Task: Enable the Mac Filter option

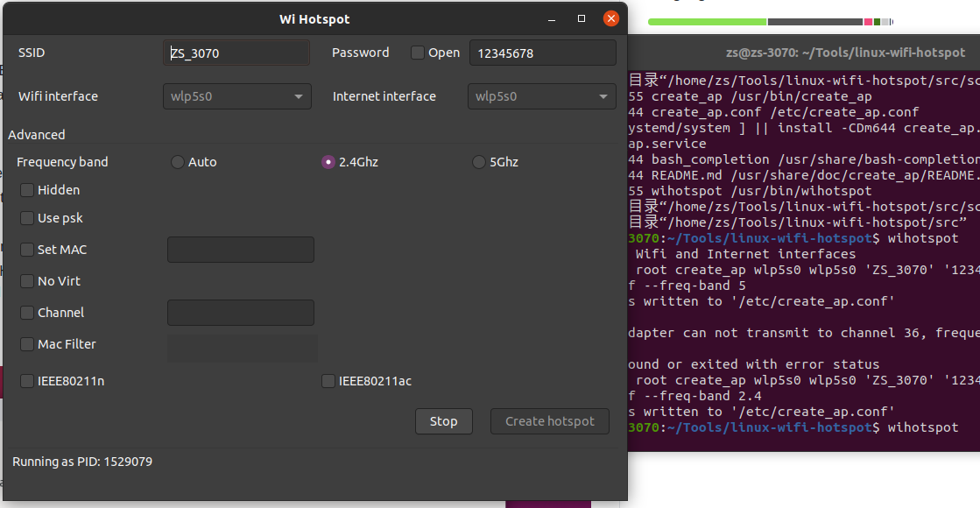Action: pos(27,344)
